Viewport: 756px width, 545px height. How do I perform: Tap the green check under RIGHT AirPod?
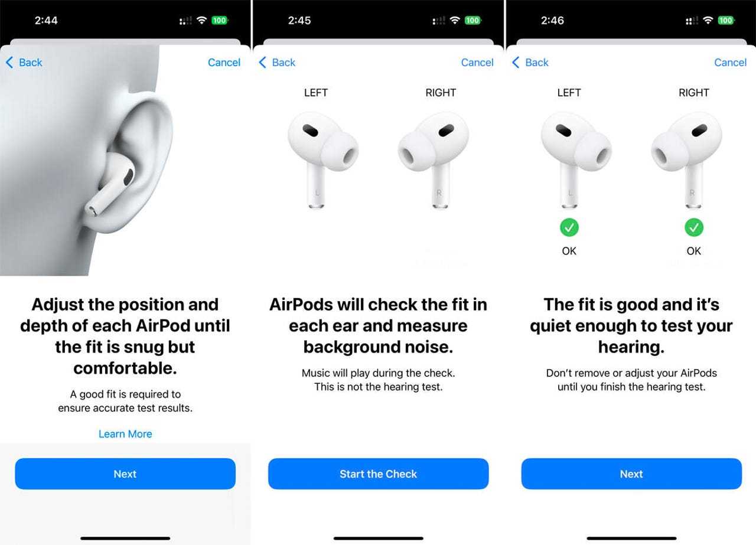[694, 227]
